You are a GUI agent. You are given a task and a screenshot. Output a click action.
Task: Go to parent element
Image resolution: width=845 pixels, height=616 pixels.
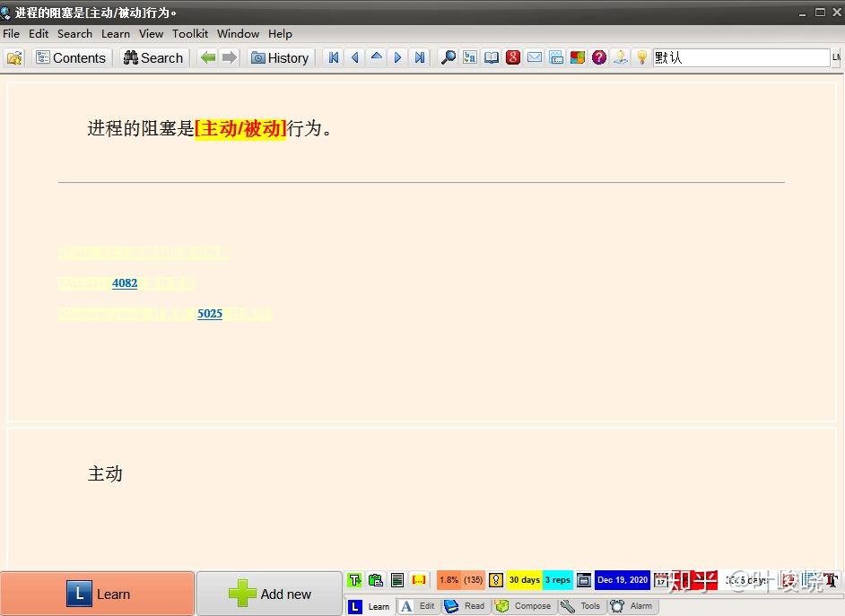tap(377, 57)
